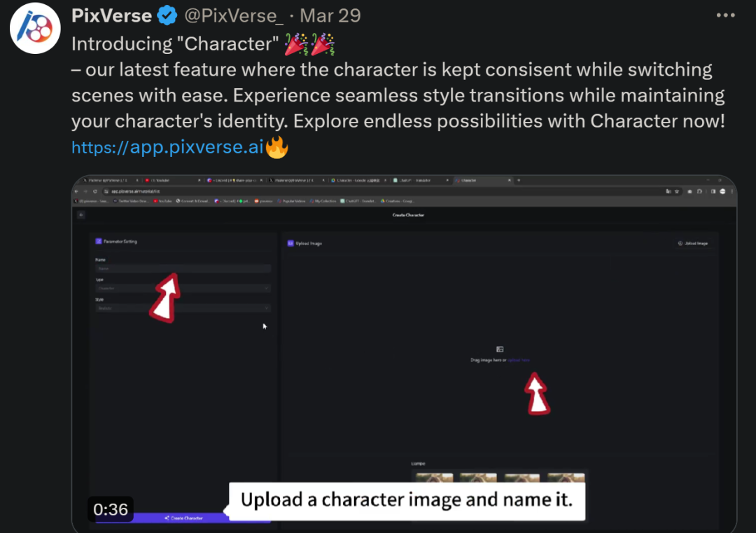Open the Style dropdown showing Realistic
This screenshot has height=533, width=756.
point(182,308)
